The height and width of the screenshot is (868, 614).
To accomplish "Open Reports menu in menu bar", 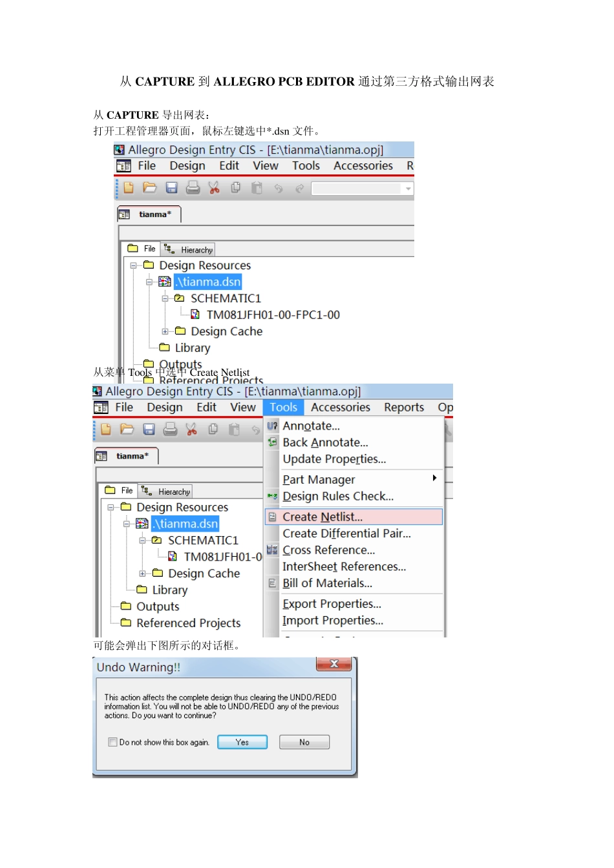I will [x=404, y=408].
